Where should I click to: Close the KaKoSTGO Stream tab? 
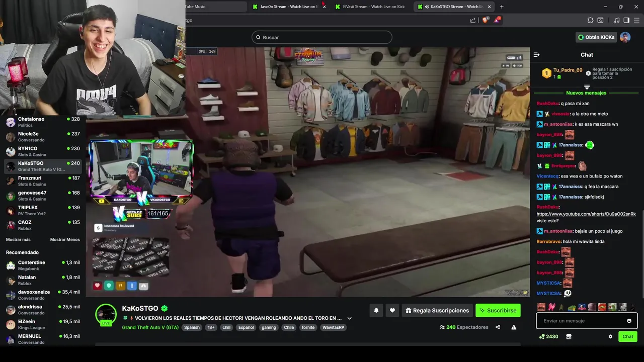pyautogui.click(x=489, y=7)
